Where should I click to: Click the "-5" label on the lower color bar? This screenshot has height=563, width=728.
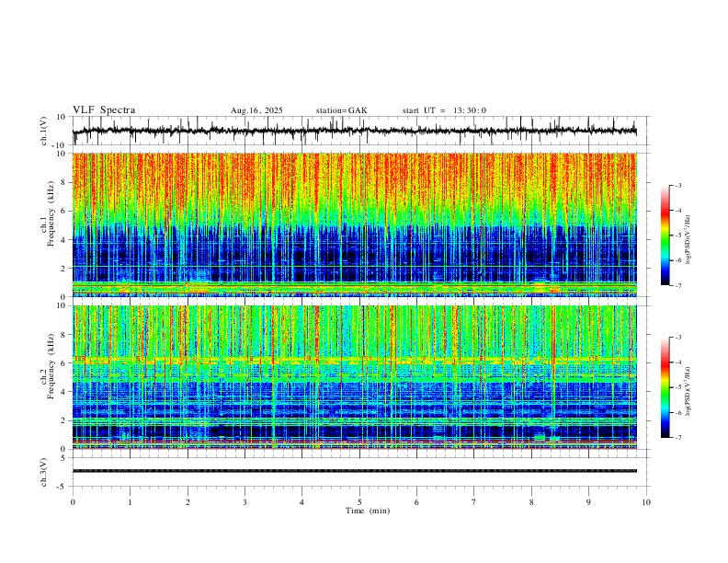pyautogui.click(x=678, y=387)
